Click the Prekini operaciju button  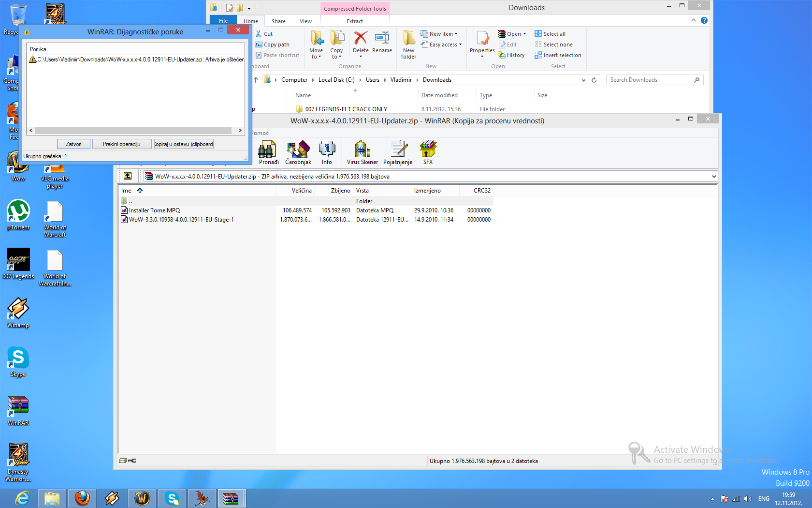coord(121,144)
